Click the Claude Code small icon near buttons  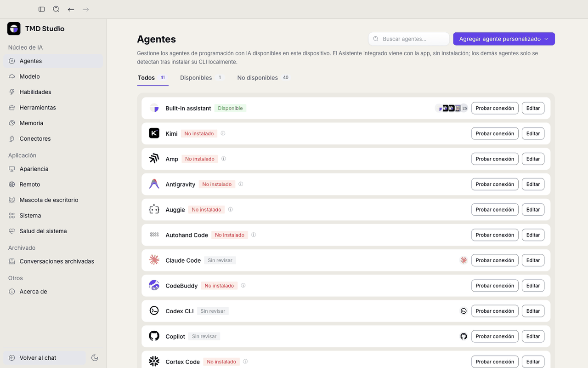coord(464,260)
